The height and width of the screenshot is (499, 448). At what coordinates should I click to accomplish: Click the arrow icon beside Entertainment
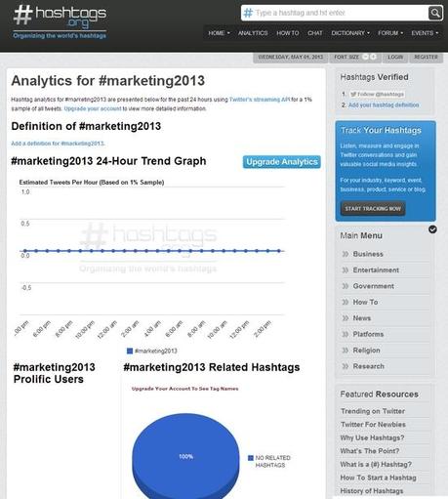tap(346, 270)
